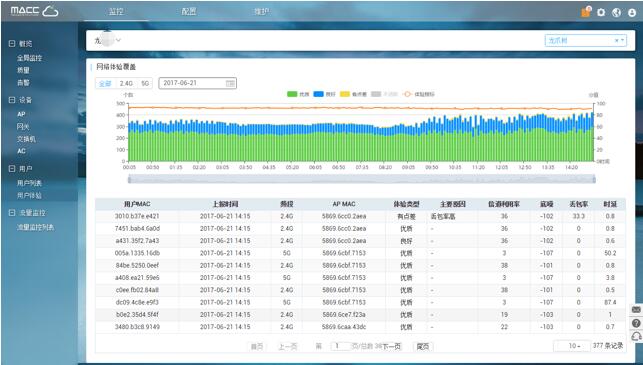Image resolution: width=643 pixels, height=365 pixels.
Task: Click the page number input field
Action: (x=341, y=346)
